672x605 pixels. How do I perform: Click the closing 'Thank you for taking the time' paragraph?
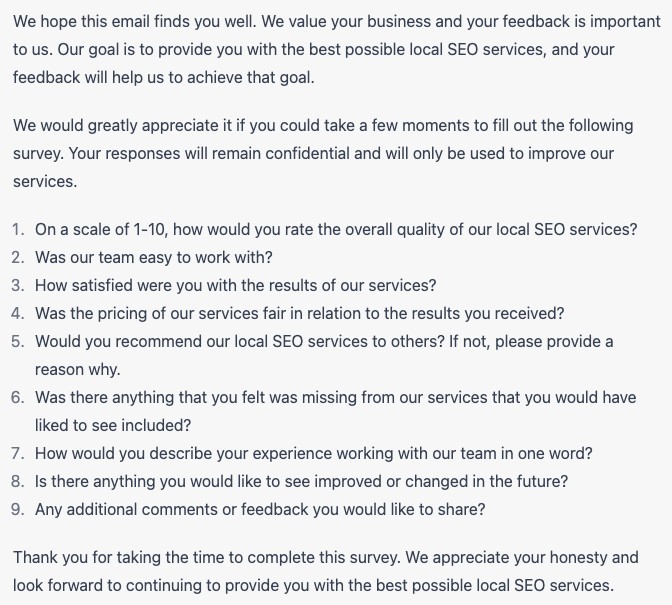[326, 572]
